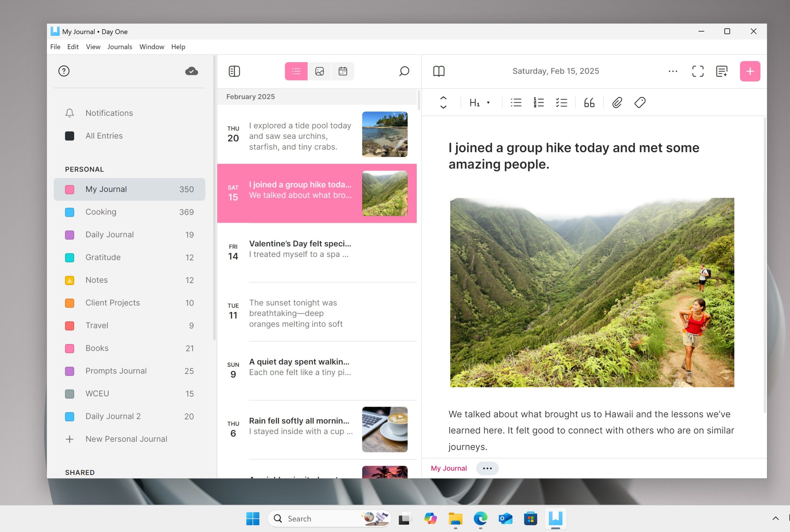Collapse the journals sidebar
Image resolution: width=790 pixels, height=532 pixels.
pyautogui.click(x=234, y=71)
